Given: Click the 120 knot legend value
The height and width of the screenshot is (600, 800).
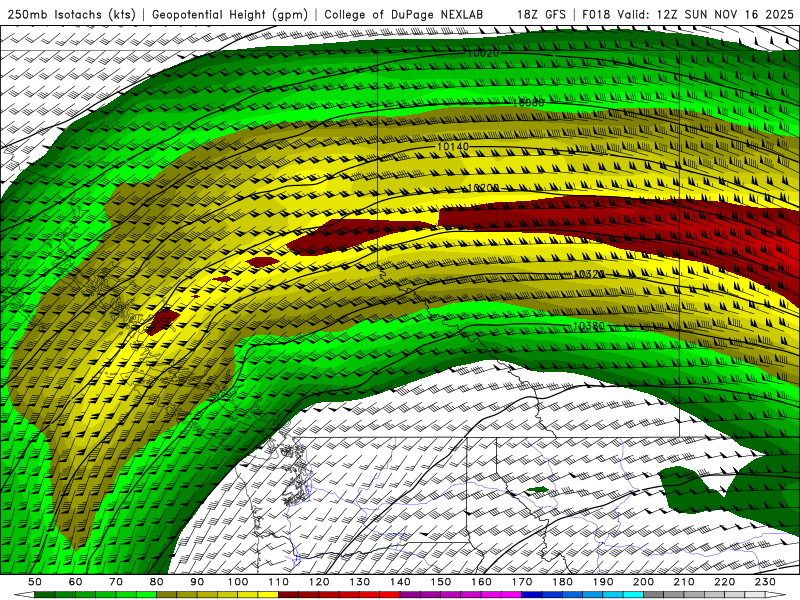Looking at the screenshot, I should pos(319,582).
